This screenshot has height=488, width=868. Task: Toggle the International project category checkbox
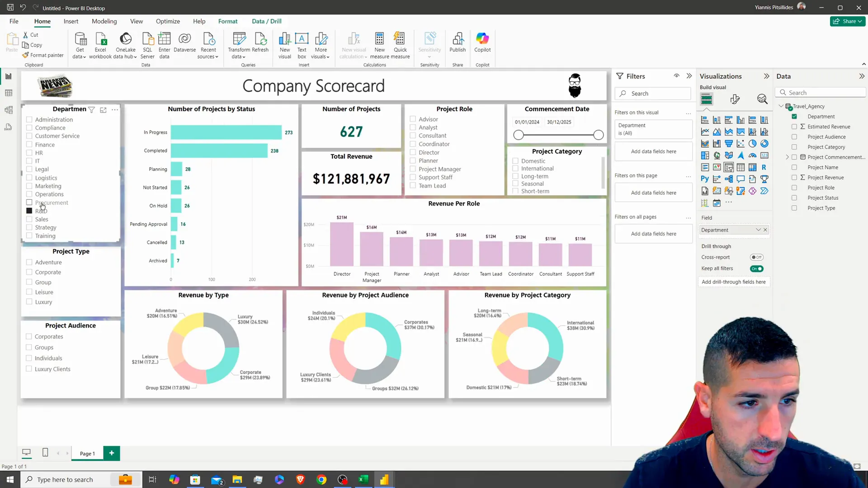coord(516,168)
